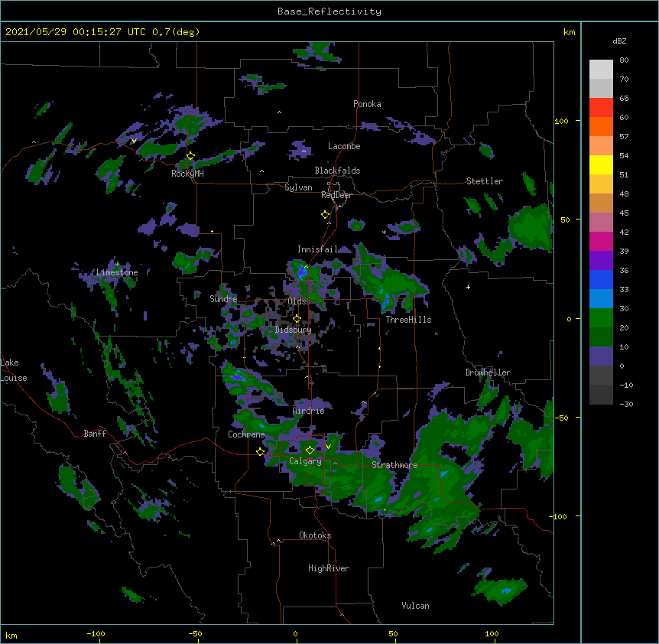Select the slate purple swatch above 0 label
This screenshot has width=659, height=644.
[x=601, y=356]
